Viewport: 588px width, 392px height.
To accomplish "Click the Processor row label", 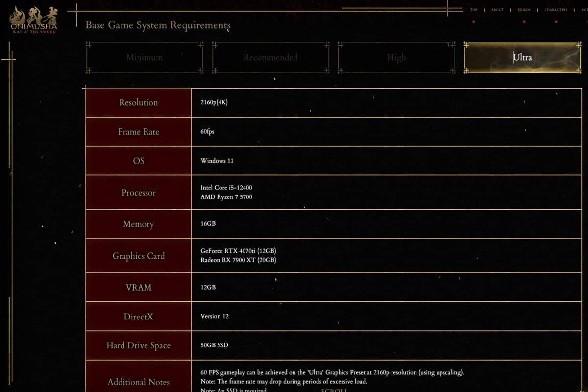I will point(139,193).
